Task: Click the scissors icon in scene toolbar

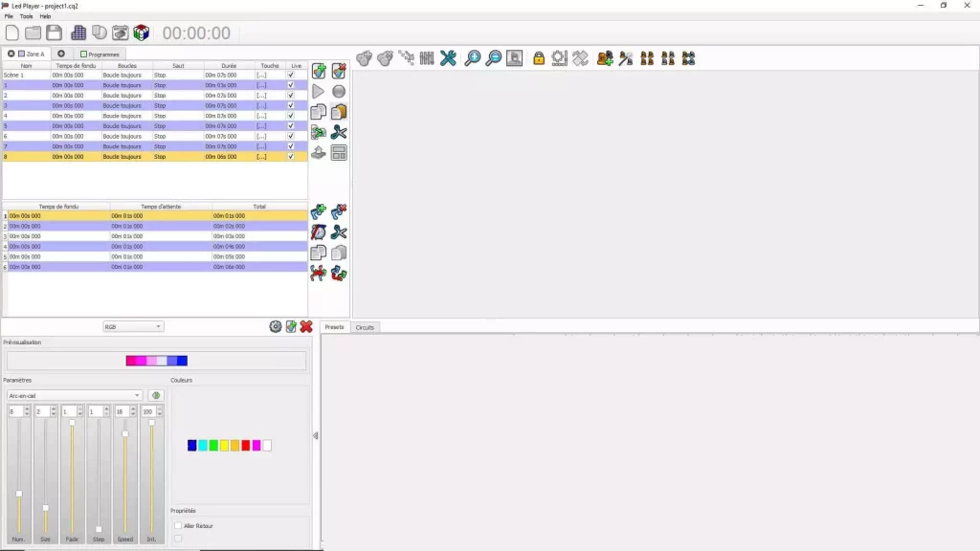Action: click(x=339, y=132)
